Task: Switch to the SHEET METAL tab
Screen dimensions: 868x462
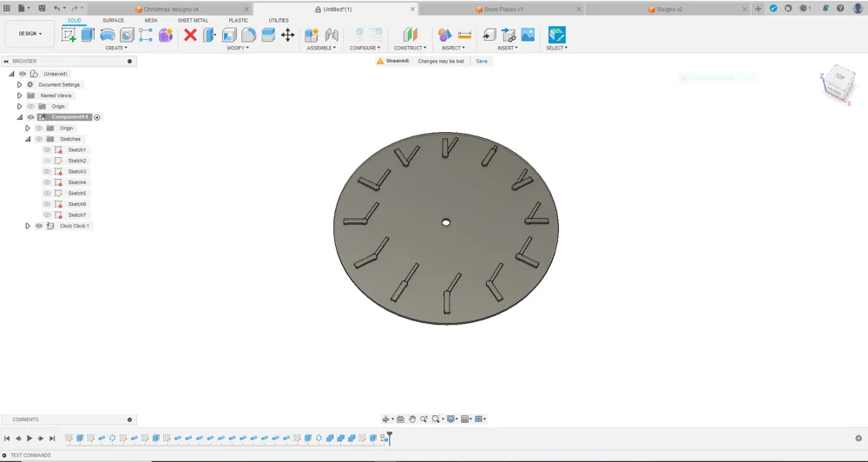Action: point(193,21)
